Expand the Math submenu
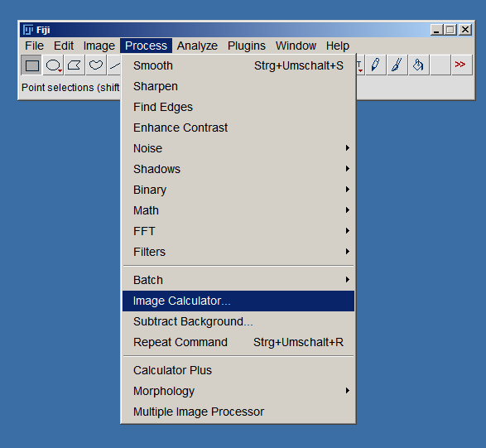 click(x=238, y=210)
